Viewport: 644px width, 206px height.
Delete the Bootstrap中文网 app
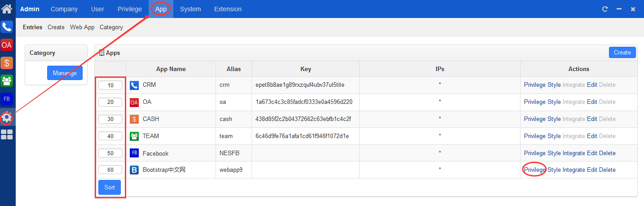point(607,170)
